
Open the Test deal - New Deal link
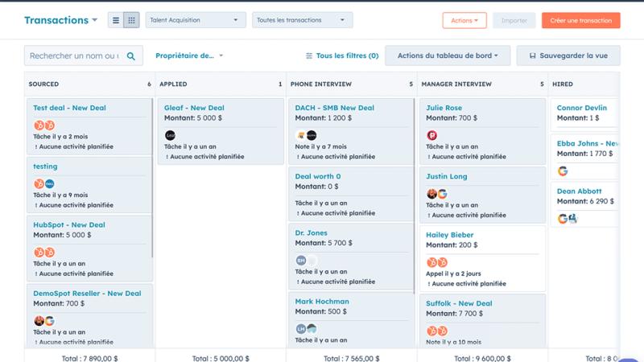[x=69, y=108]
